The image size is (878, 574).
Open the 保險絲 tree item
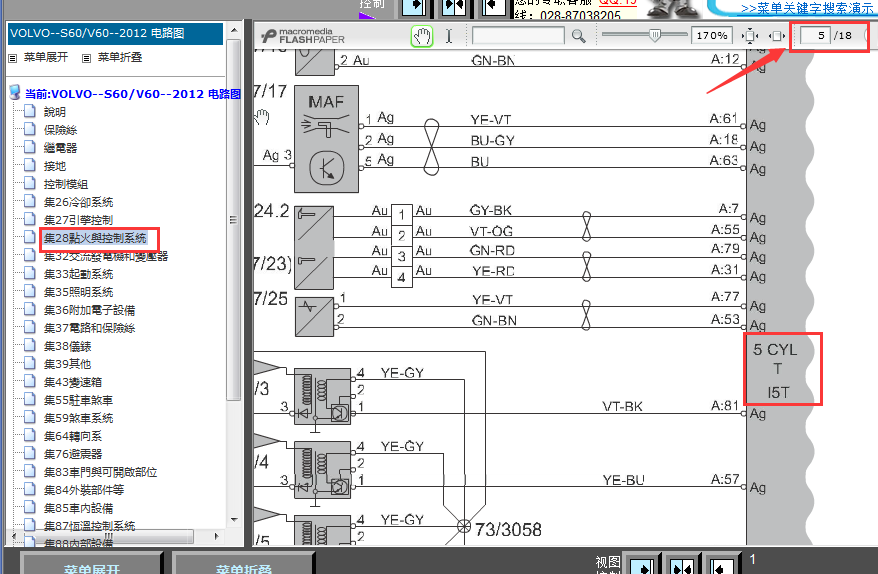pos(60,130)
